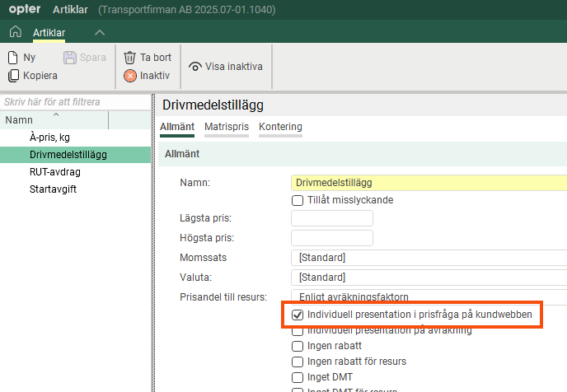This screenshot has width=567, height=392.
Task: Open the Kontering tab
Action: 280,127
